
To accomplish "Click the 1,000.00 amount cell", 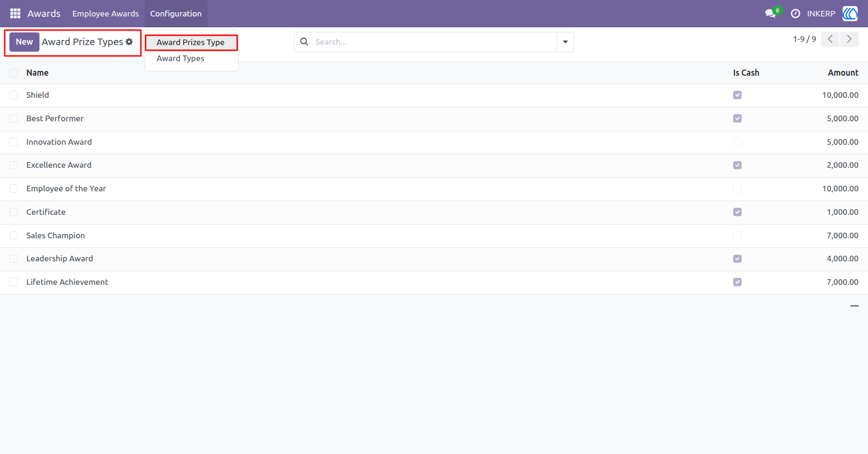I will (843, 212).
